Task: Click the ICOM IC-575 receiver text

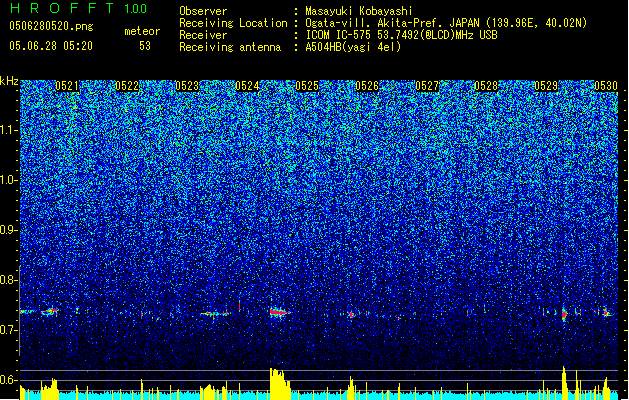Action: pyautogui.click(x=402, y=35)
